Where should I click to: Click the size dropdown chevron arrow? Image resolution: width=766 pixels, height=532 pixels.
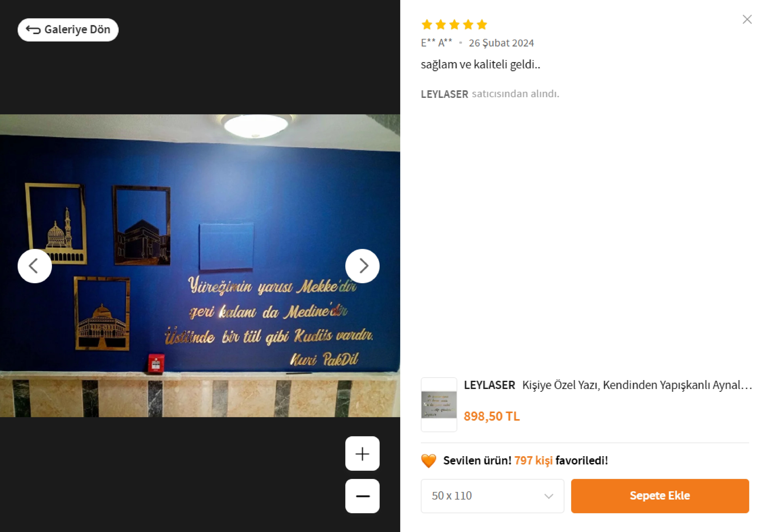[549, 496]
